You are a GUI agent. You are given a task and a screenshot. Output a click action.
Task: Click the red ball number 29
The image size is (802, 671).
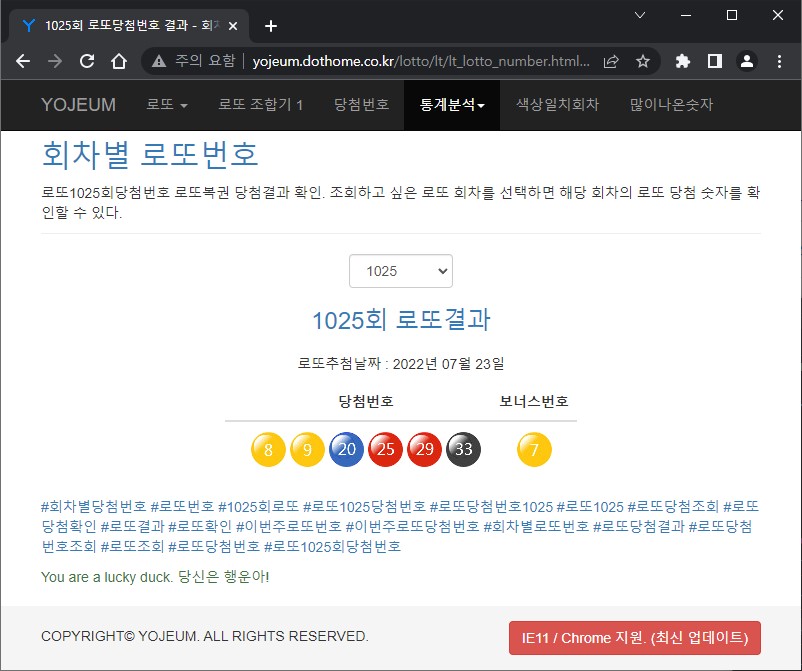[425, 450]
